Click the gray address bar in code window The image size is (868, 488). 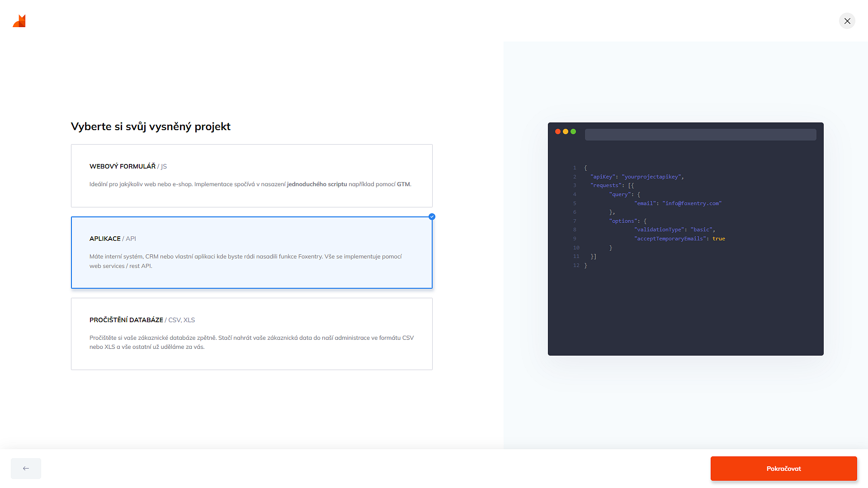tap(700, 135)
